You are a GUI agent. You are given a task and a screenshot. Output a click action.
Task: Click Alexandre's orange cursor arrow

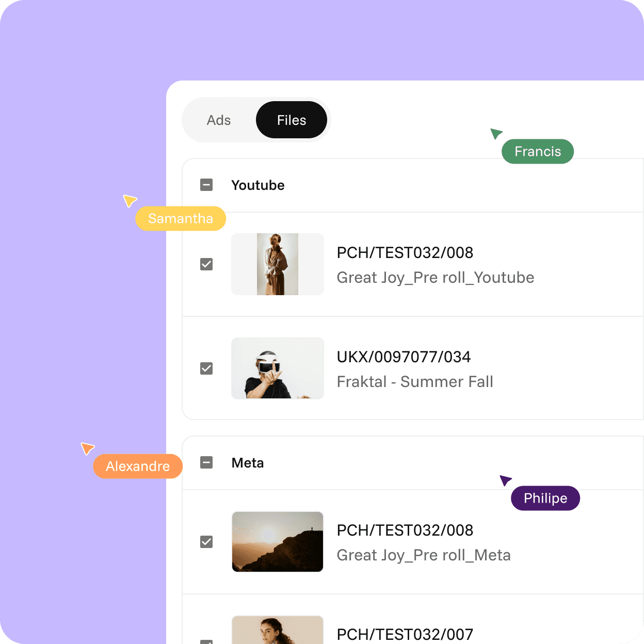(88, 448)
